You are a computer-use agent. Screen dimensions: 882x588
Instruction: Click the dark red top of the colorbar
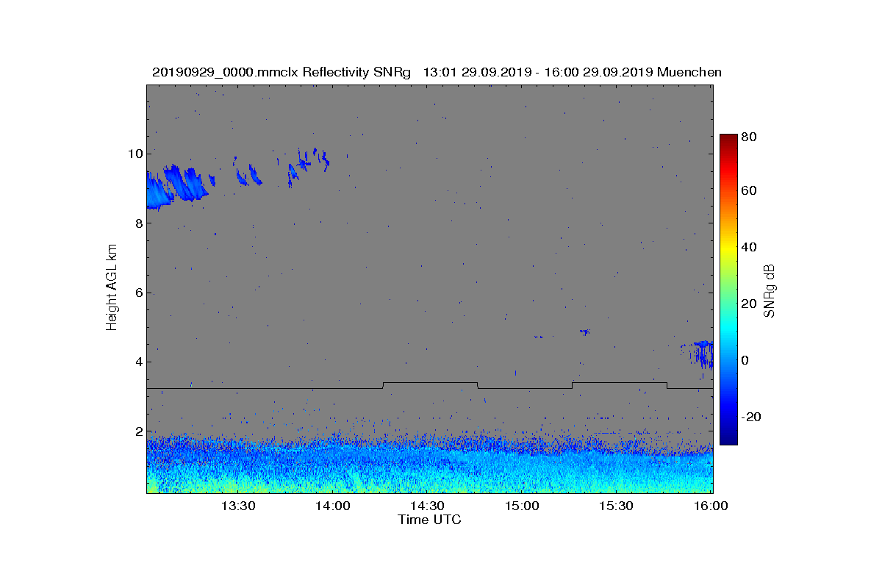coord(728,140)
